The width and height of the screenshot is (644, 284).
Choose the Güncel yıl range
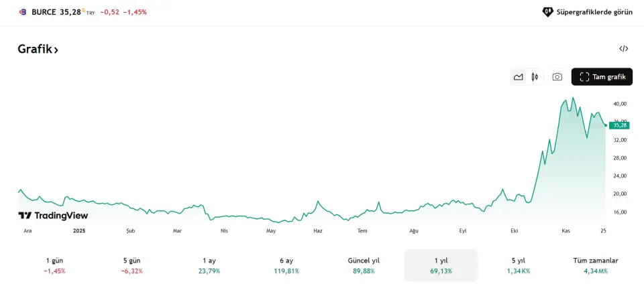tap(364, 265)
